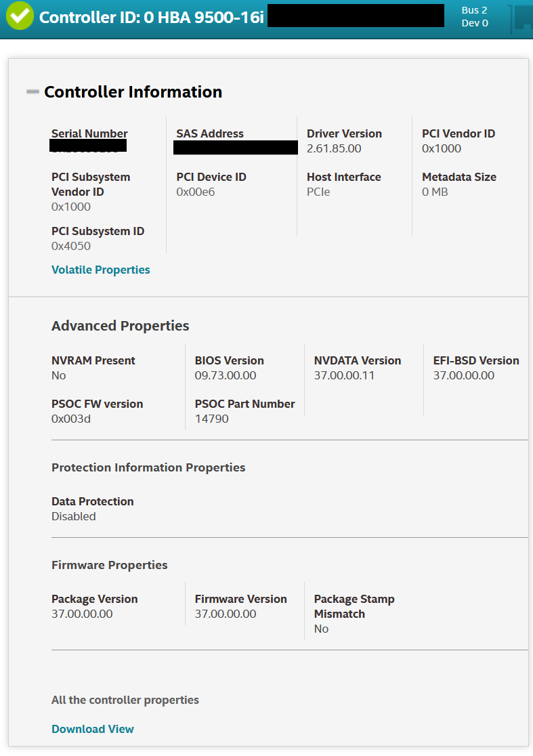Click the Advanced Properties heading
Viewport: 533px width, 756px height.
coord(120,326)
